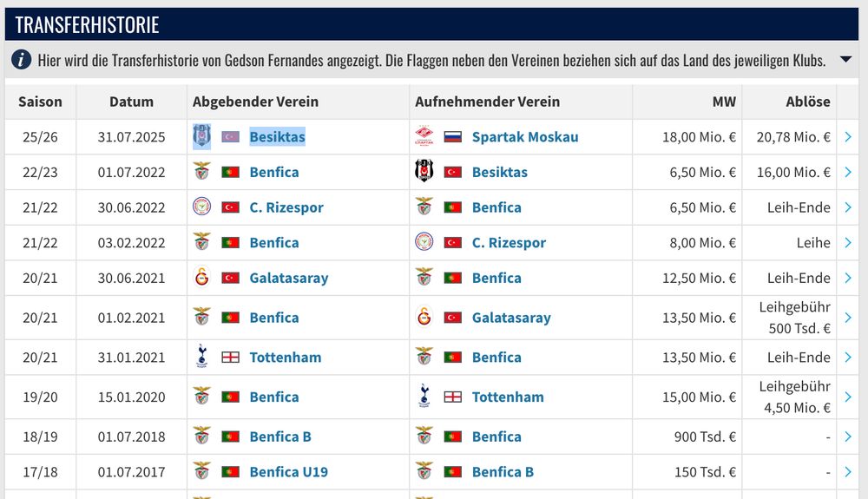Open details arrow for the 01.07.2017 transfer

(848, 471)
